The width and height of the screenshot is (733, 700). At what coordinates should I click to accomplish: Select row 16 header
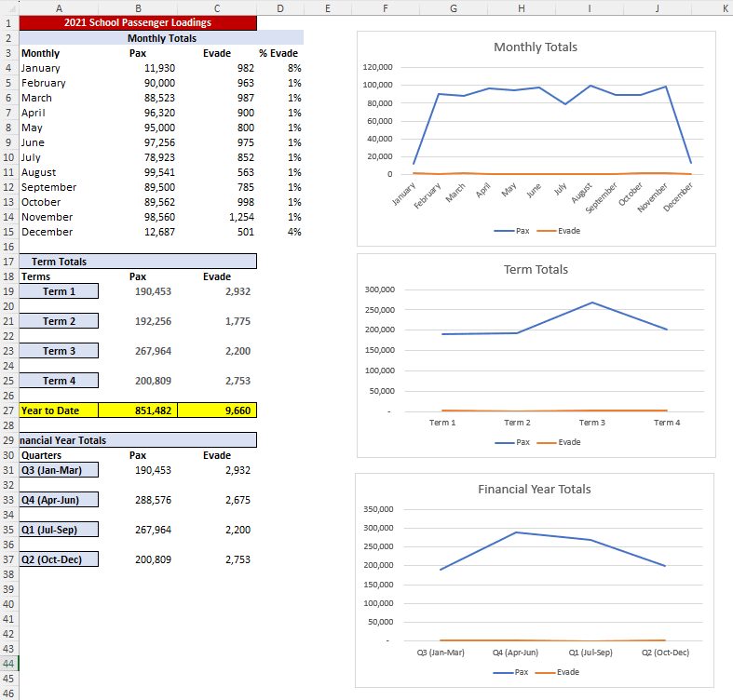[9, 247]
